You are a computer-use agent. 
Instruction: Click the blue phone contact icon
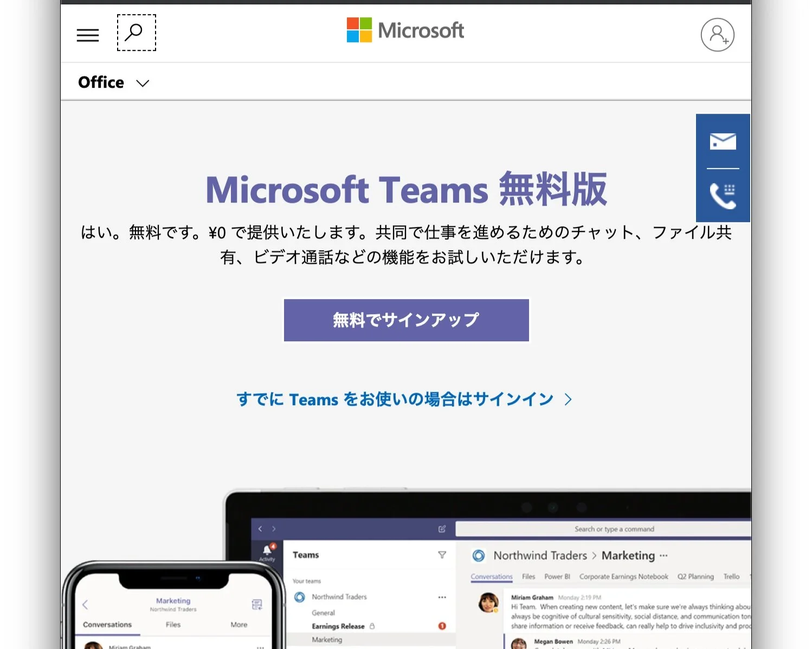pos(721,195)
